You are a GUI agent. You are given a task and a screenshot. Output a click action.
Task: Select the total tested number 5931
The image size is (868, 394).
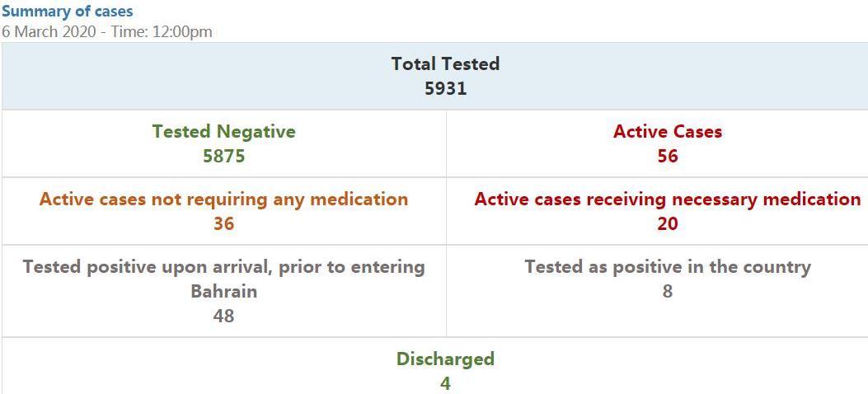click(x=445, y=88)
